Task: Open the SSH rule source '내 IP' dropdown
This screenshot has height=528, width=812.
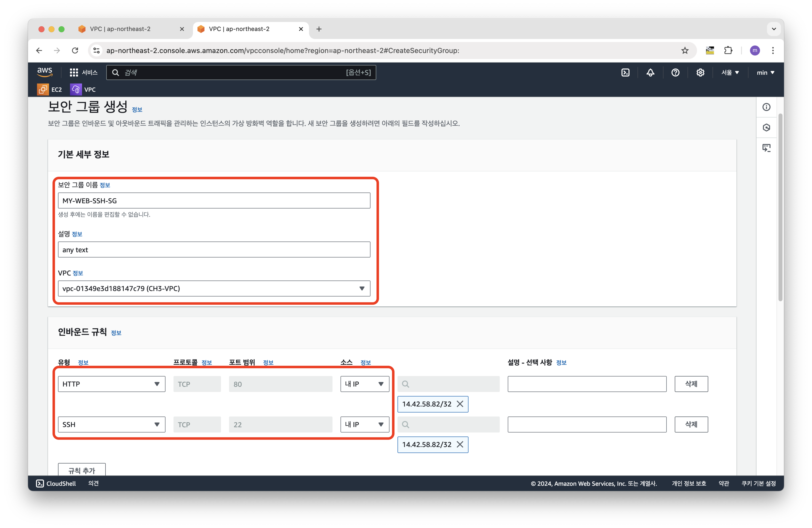Action: 364,424
